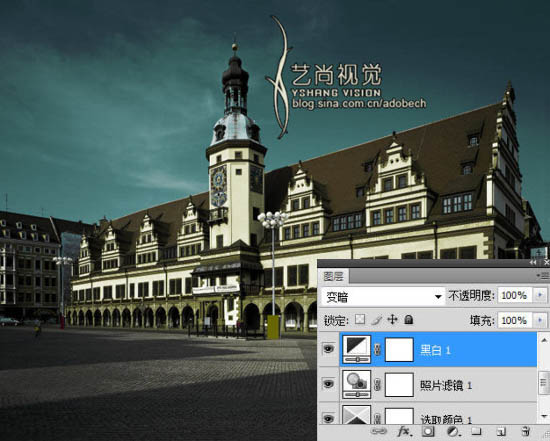Create a new layer group

(476, 431)
